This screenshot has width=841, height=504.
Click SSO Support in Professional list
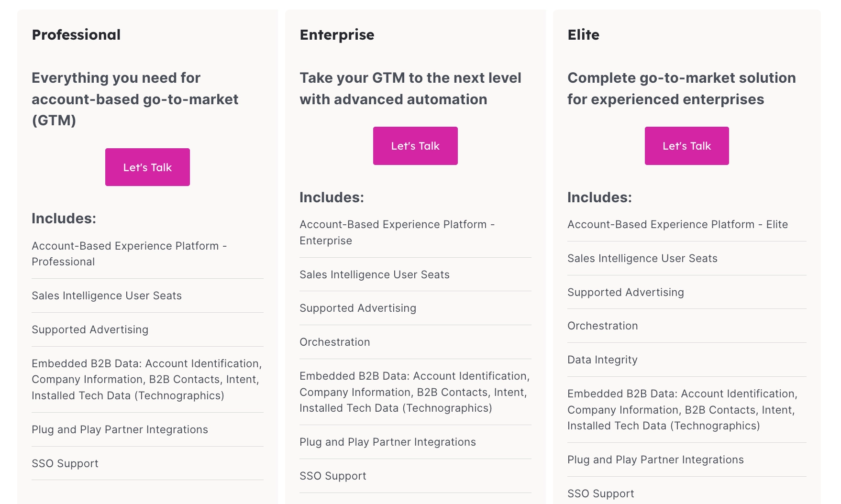pos(65,463)
